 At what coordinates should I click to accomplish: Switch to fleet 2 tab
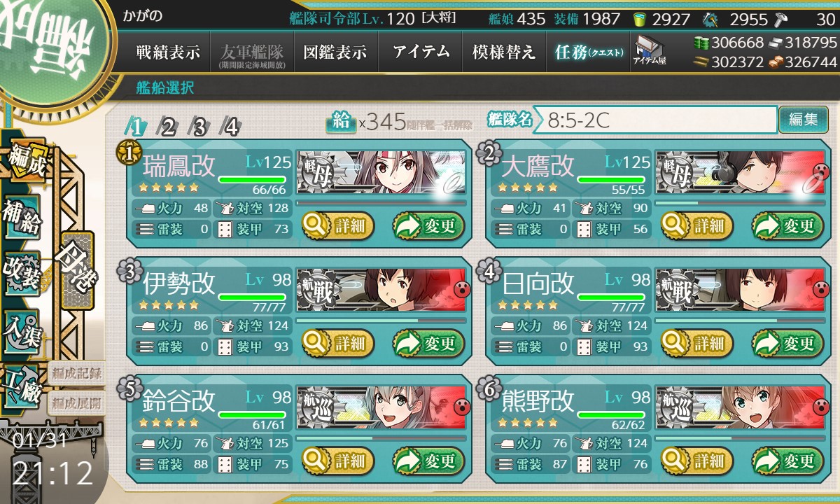coord(168,127)
